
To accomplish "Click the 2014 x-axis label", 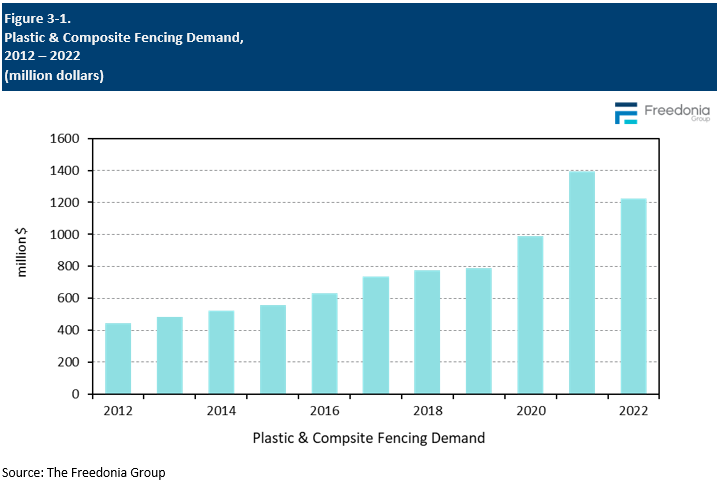I will [x=221, y=410].
